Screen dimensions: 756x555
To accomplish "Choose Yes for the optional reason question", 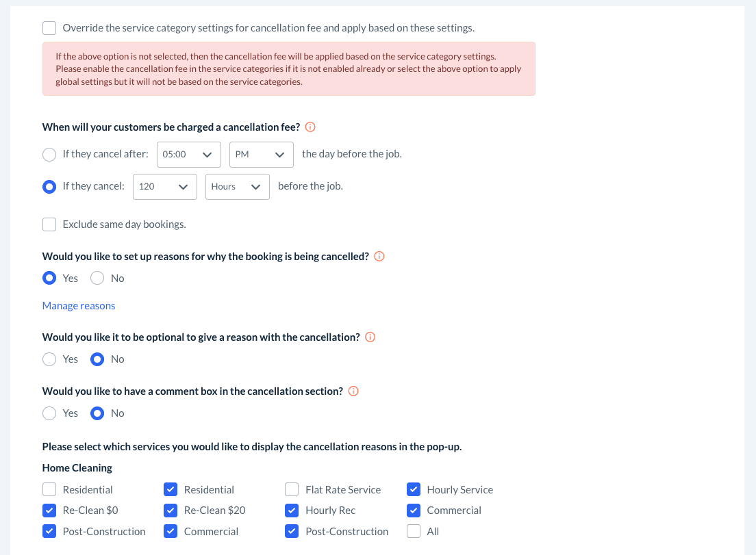I will tap(49, 359).
